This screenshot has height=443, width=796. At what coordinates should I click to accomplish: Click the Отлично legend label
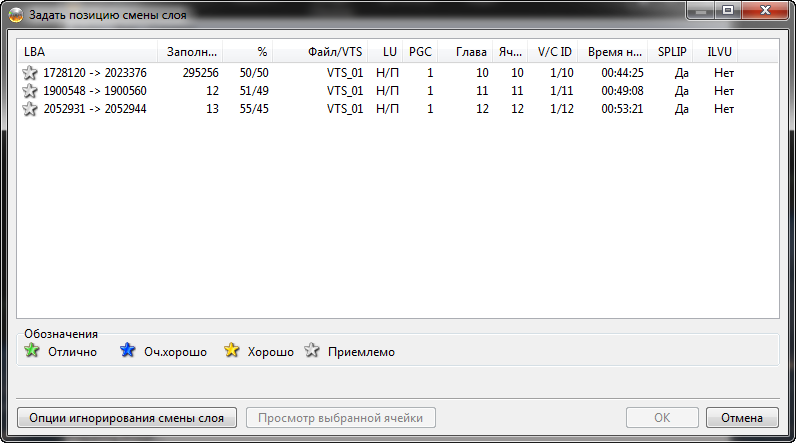pyautogui.click(x=73, y=352)
